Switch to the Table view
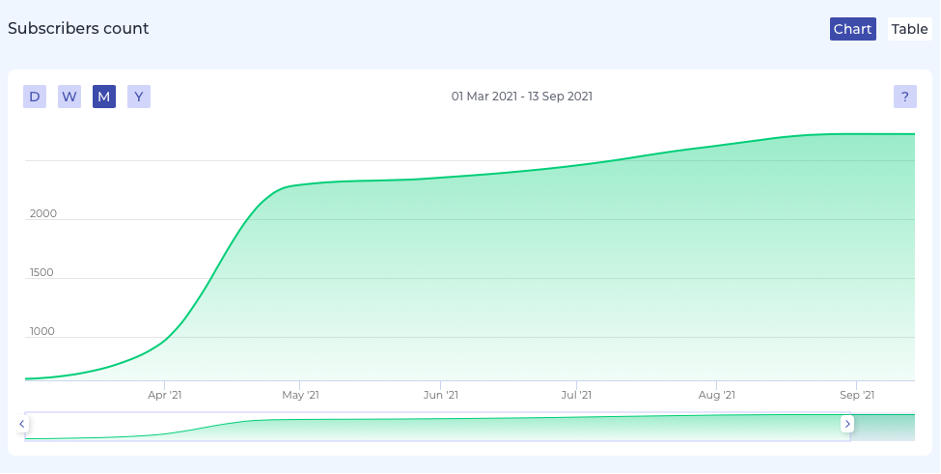The width and height of the screenshot is (941, 474). 909,29
